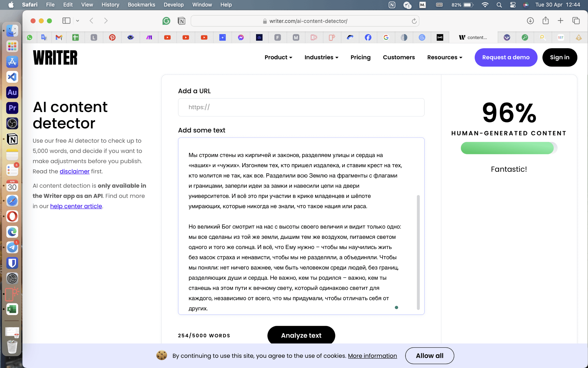Launch Premiere Pro from the Dock
Image resolution: width=588 pixels, height=368 pixels.
(12, 108)
